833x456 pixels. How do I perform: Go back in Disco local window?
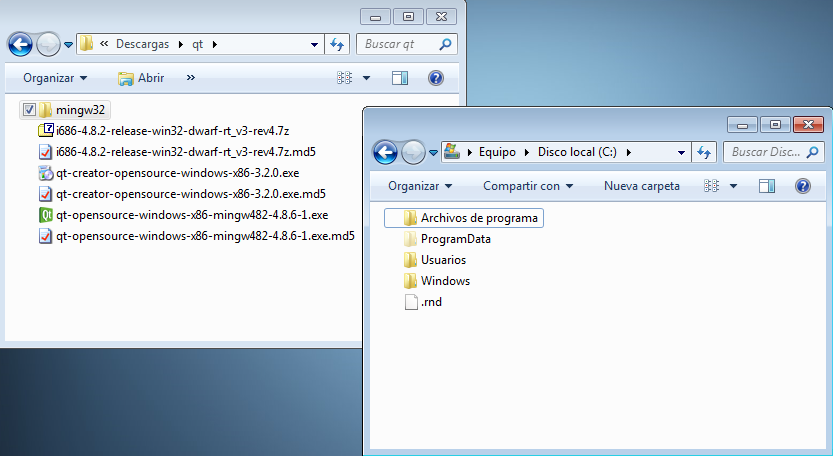pos(385,153)
